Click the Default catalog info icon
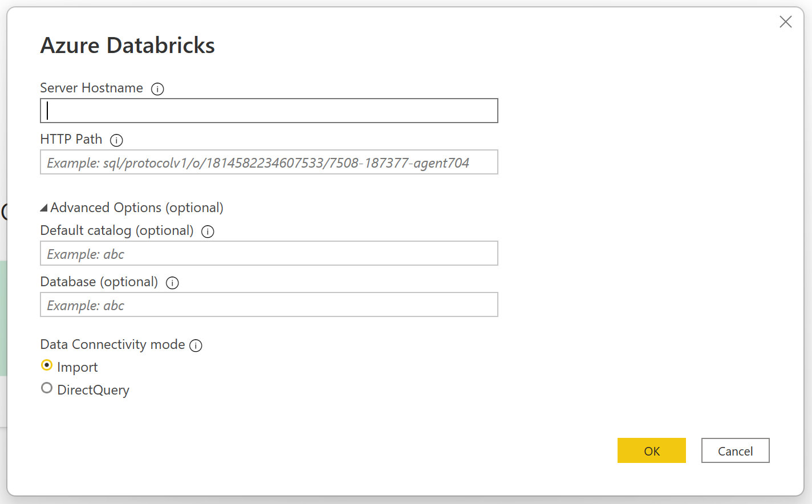 (x=208, y=231)
